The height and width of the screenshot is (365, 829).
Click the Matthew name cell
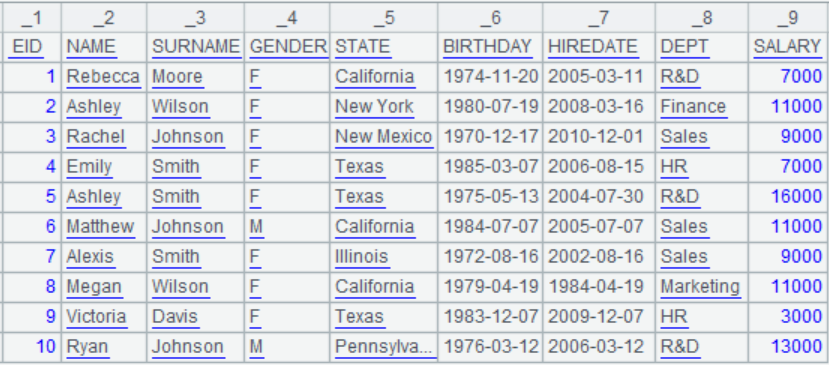tap(104, 227)
